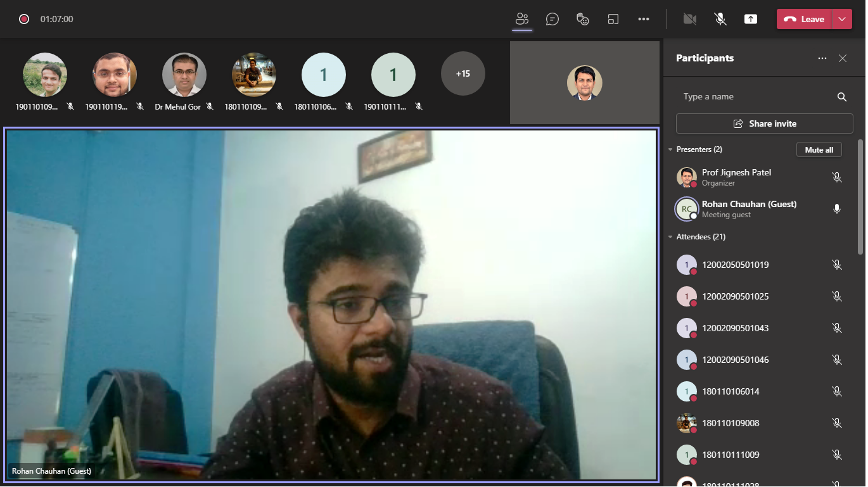The height and width of the screenshot is (487, 868).
Task: Click the Type a name search field
Action: tap(754, 97)
